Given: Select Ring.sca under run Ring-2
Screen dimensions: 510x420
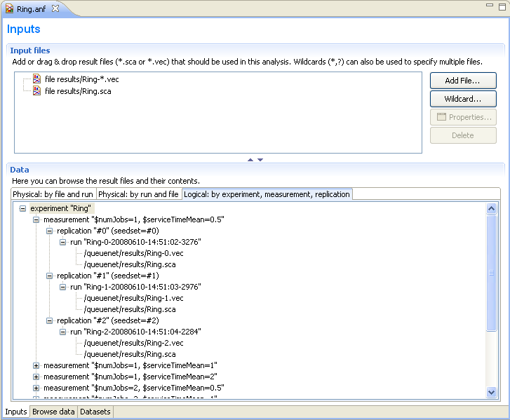Looking at the screenshot, I should (130, 354).
